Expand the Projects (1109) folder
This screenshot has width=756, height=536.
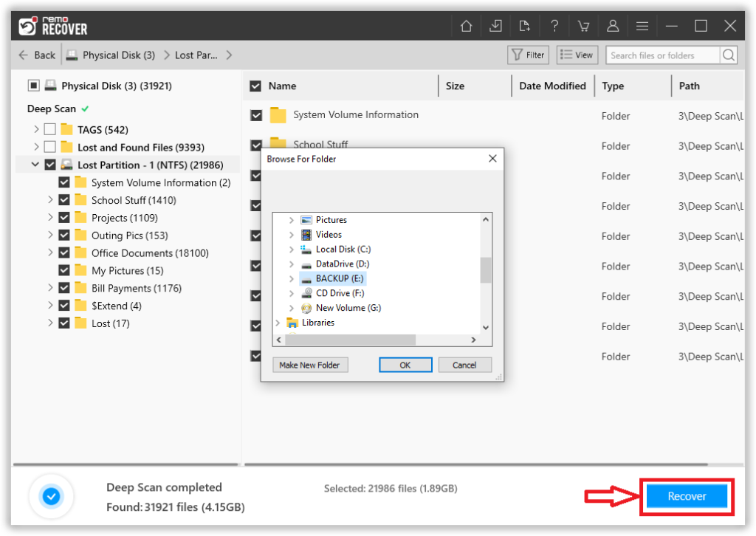pos(50,217)
